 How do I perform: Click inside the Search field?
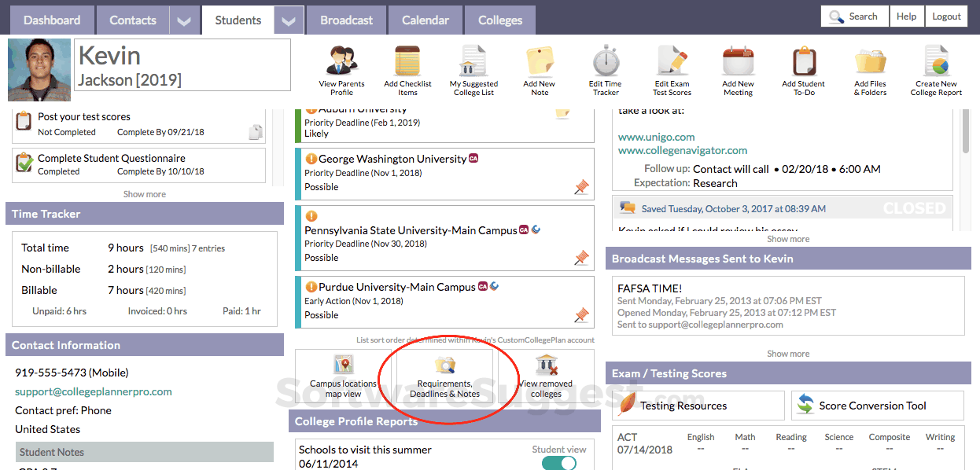point(857,15)
